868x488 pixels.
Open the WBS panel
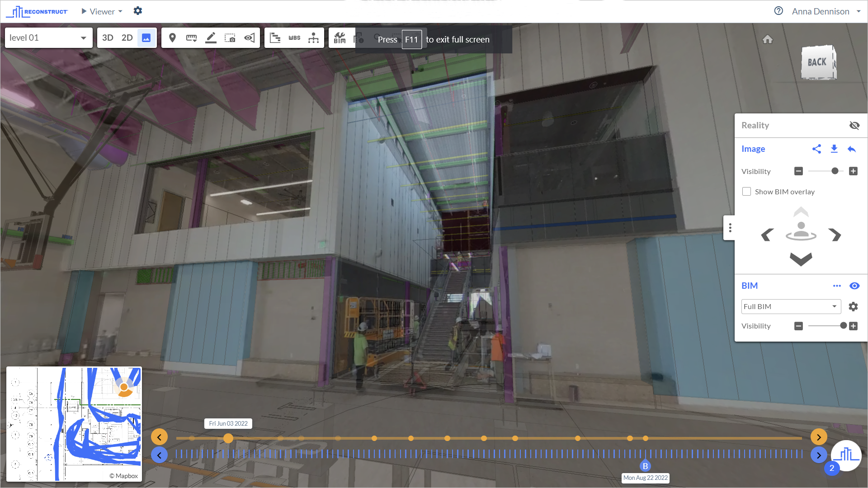click(x=294, y=38)
